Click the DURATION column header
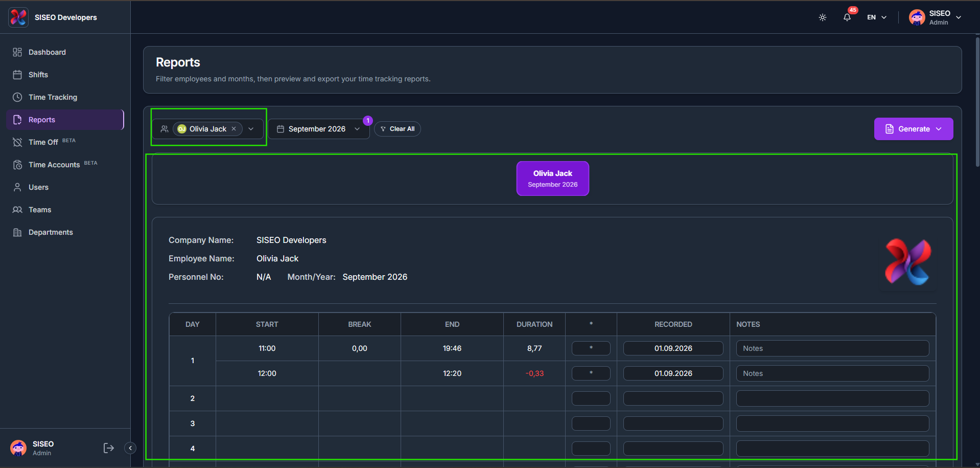The image size is (980, 468). coord(534,324)
